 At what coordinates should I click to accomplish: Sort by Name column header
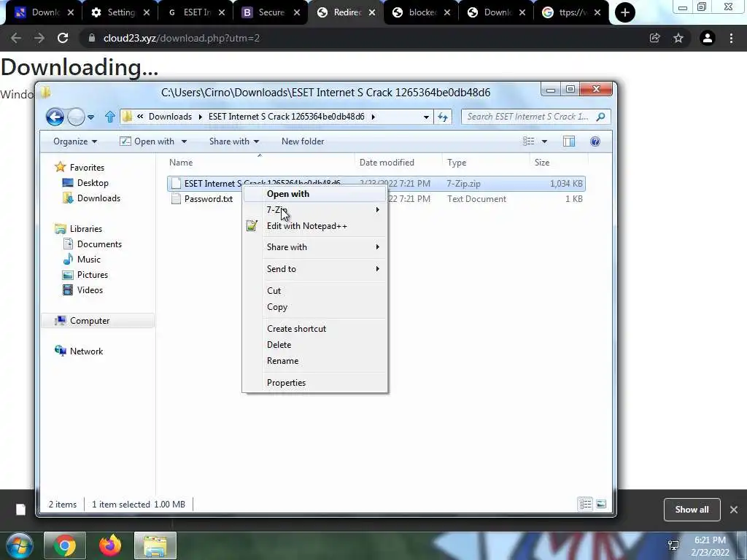(x=260, y=163)
